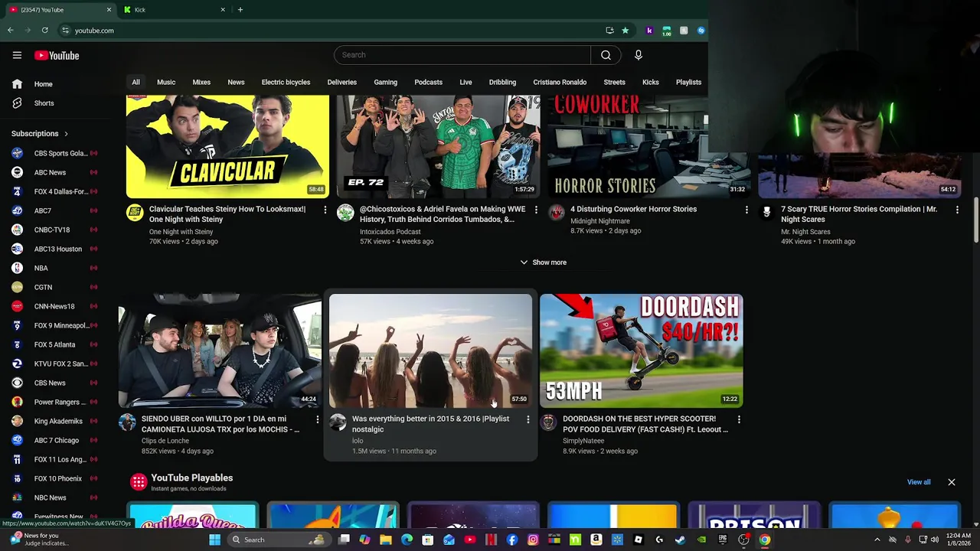This screenshot has height=551, width=980.
Task: Open the Shazam extension icon
Action: (701, 31)
